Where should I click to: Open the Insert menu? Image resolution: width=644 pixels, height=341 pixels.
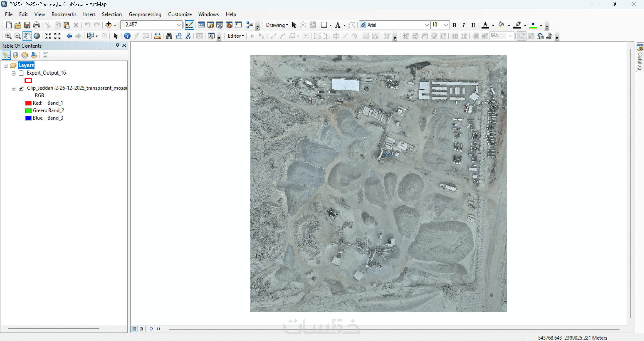(x=89, y=14)
